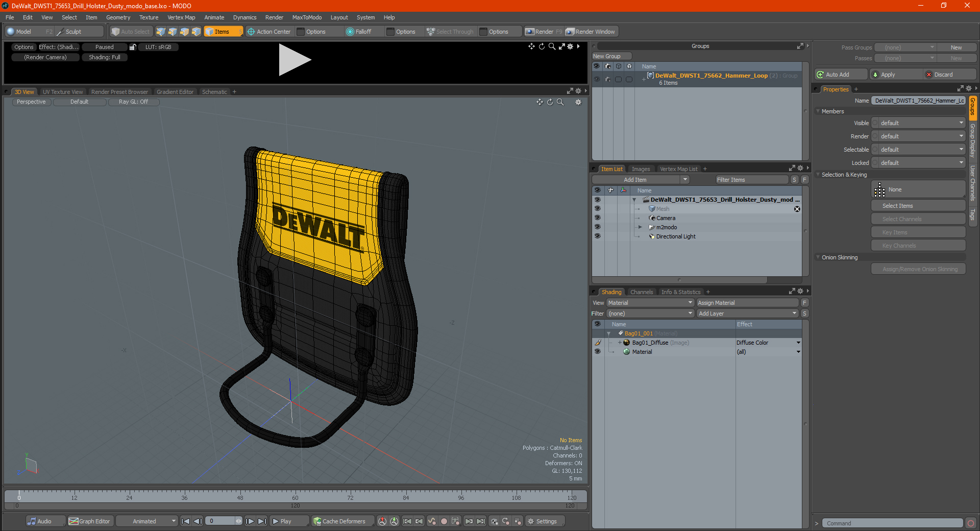Click timeline ruler at frame 60
This screenshot has width=980, height=531.
point(295,495)
